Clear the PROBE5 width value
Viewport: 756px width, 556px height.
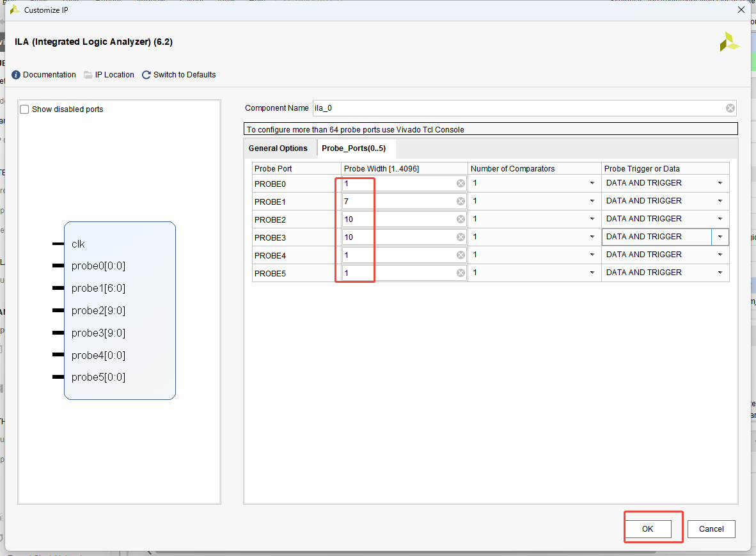coord(461,273)
